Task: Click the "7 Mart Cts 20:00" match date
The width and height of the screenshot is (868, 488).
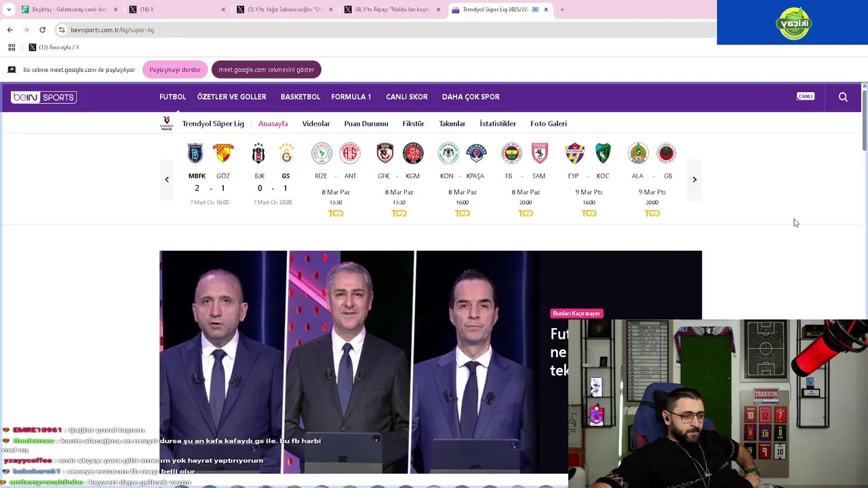Action: point(273,202)
